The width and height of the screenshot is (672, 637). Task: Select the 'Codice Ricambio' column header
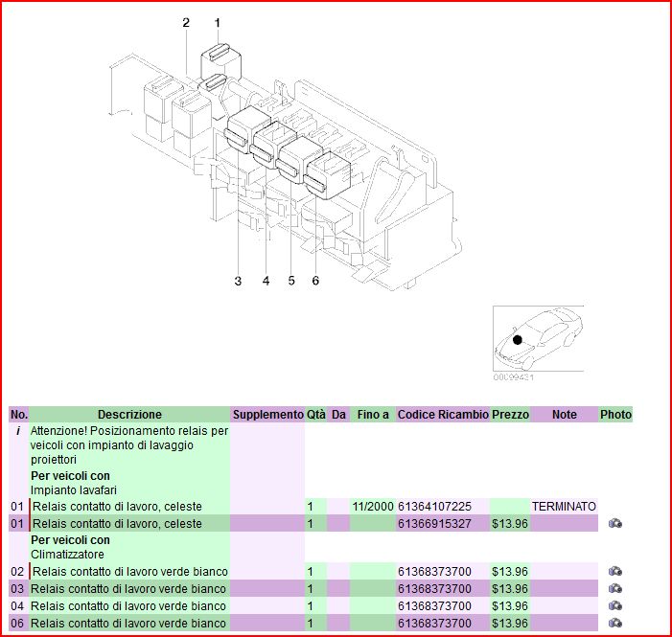(442, 415)
